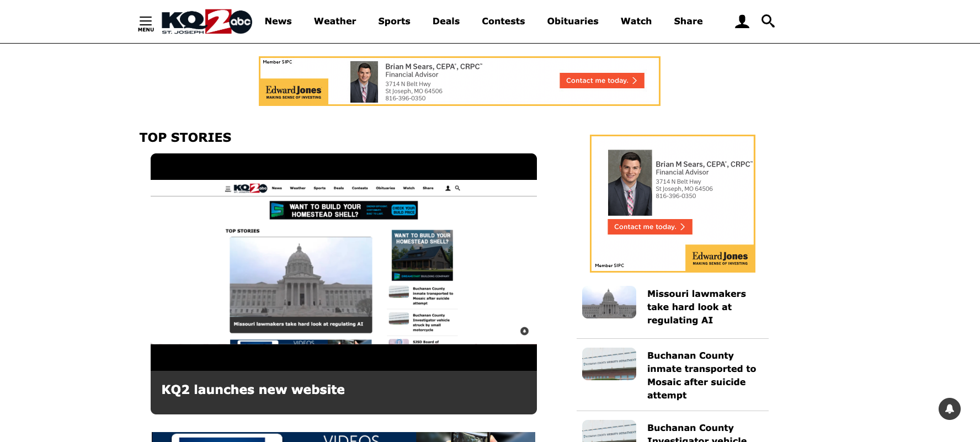Select Deals in the navigation bar
The width and height of the screenshot is (980, 442).
pos(446,22)
